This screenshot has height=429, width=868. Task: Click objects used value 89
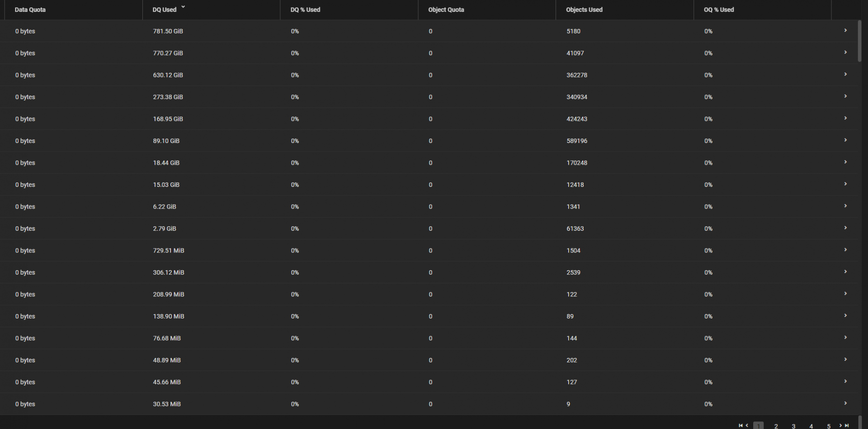(570, 316)
